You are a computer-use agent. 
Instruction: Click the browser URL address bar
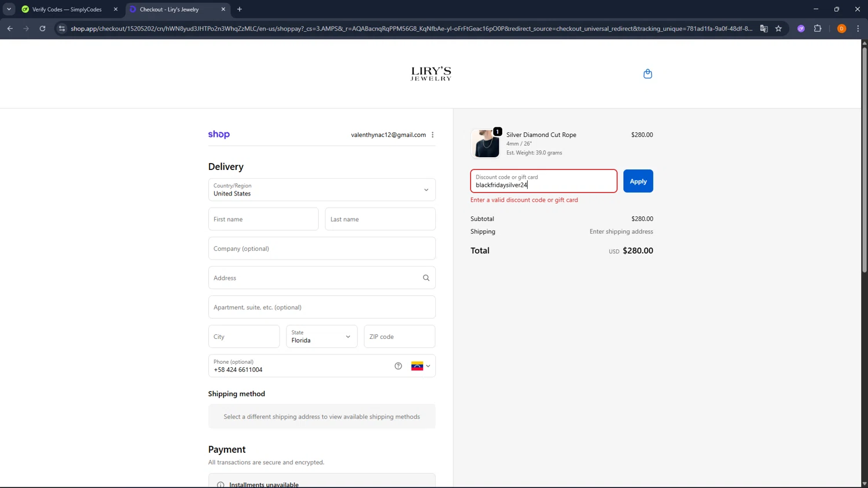(411, 28)
